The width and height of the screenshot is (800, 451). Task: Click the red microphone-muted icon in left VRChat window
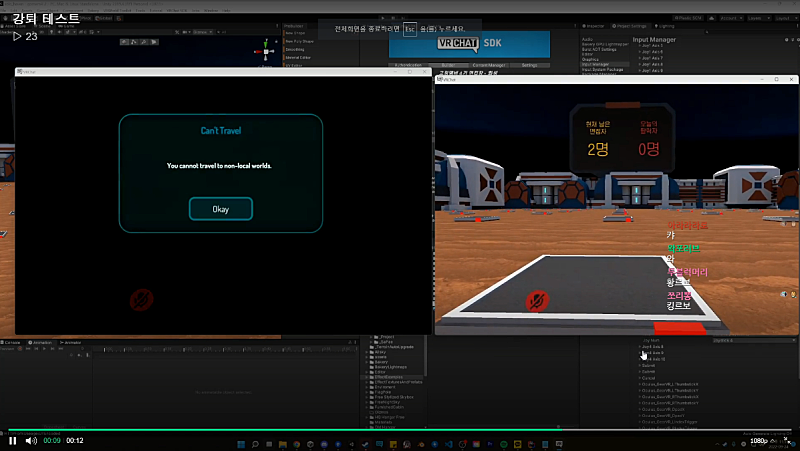[x=143, y=298]
